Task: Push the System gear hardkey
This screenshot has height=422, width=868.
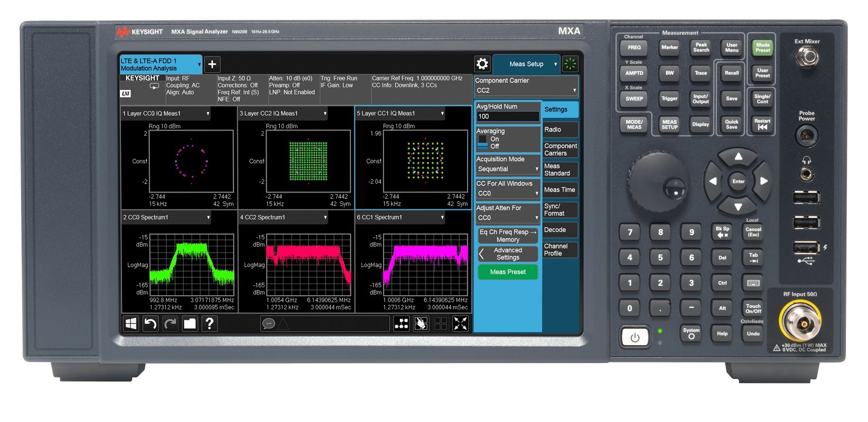Action: 691,333
